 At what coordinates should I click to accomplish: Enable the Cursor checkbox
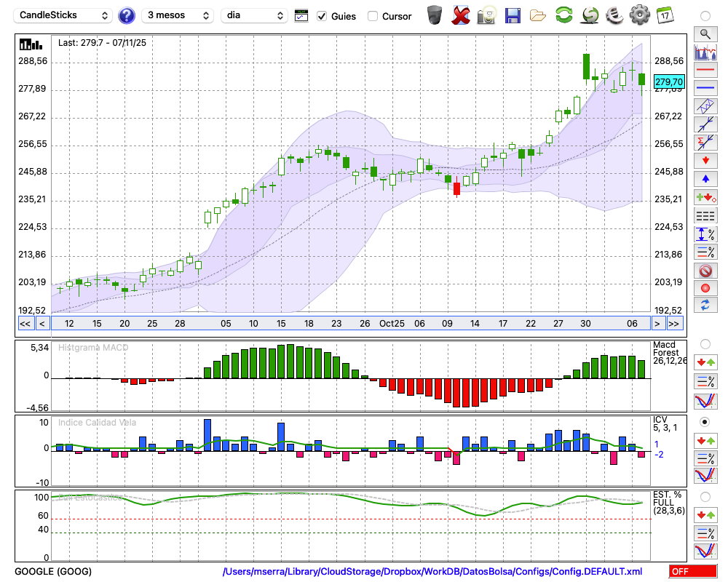coord(373,16)
